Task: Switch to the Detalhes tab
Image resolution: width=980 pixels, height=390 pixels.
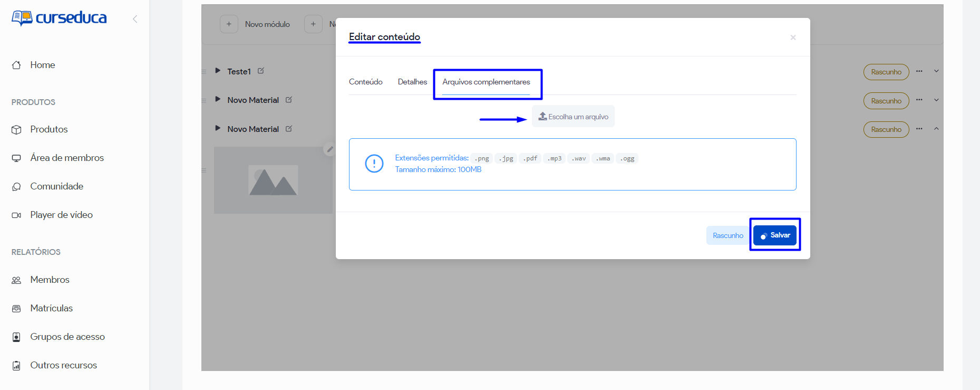Action: pos(412,82)
